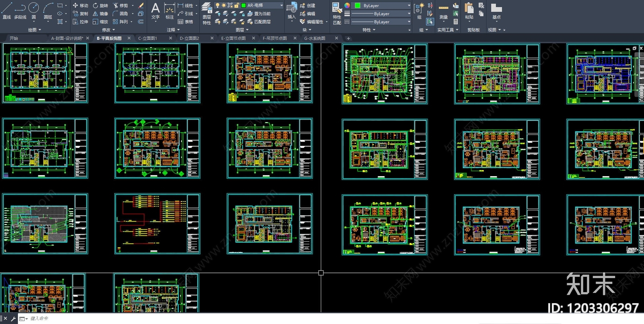Open the lineweight ByLayer dropdown
The height and width of the screenshot is (324, 644).
pos(381,14)
